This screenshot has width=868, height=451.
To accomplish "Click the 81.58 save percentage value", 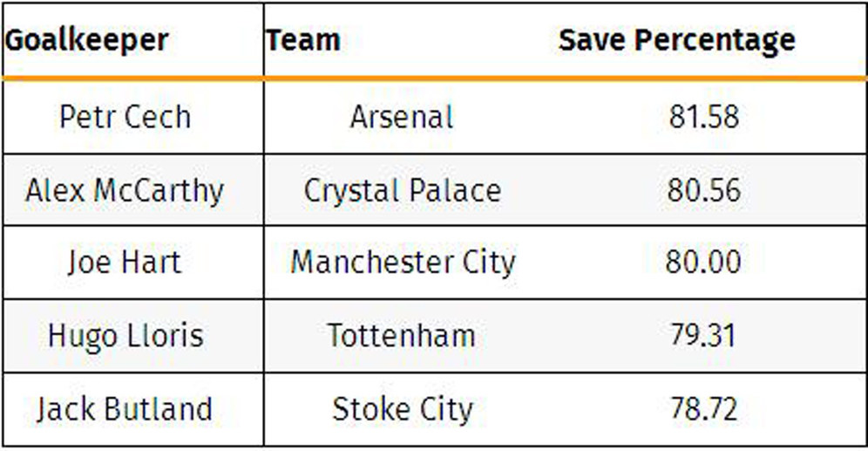I will (703, 117).
